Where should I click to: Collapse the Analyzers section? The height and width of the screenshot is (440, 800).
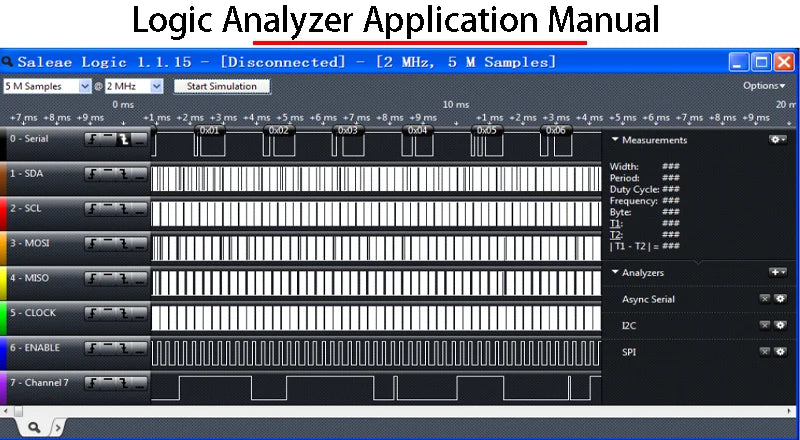coord(615,272)
